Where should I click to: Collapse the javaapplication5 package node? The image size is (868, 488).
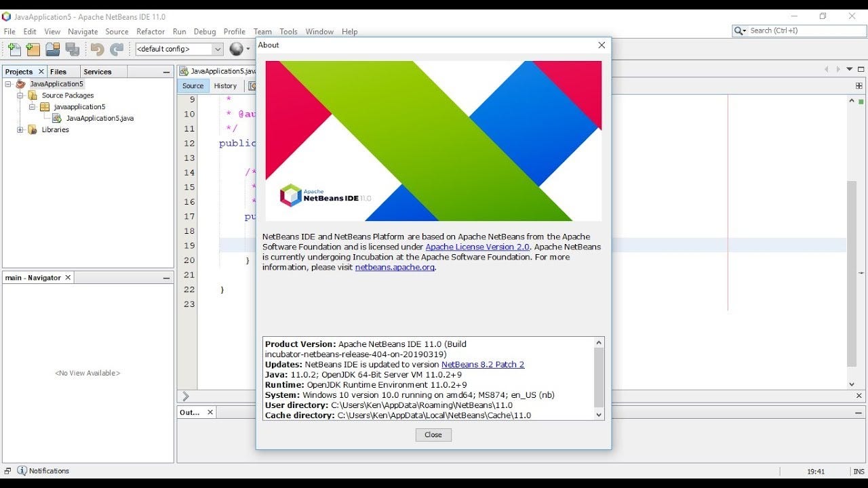(33, 107)
